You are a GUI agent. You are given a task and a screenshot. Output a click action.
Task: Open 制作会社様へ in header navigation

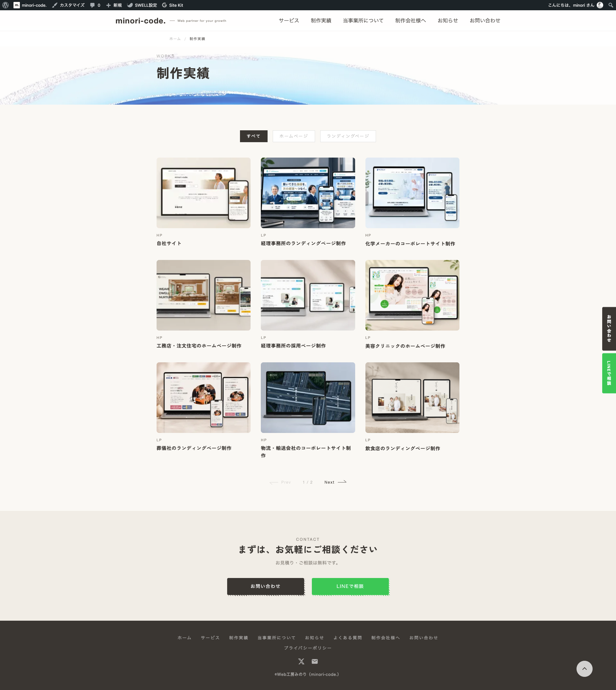coord(411,21)
